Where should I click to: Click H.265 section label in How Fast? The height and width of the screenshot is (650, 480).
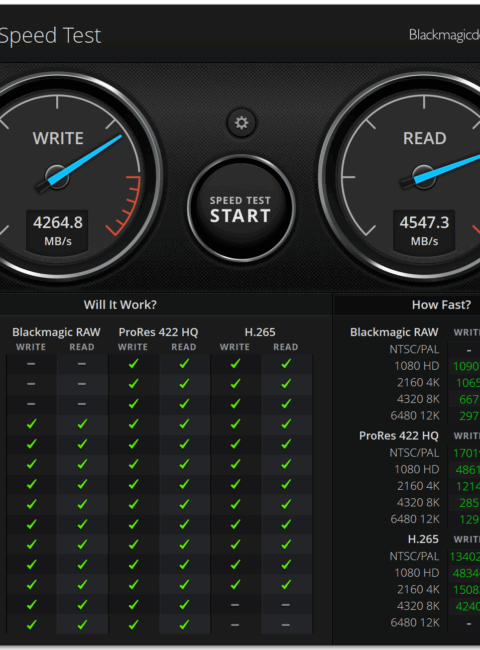[x=423, y=539]
